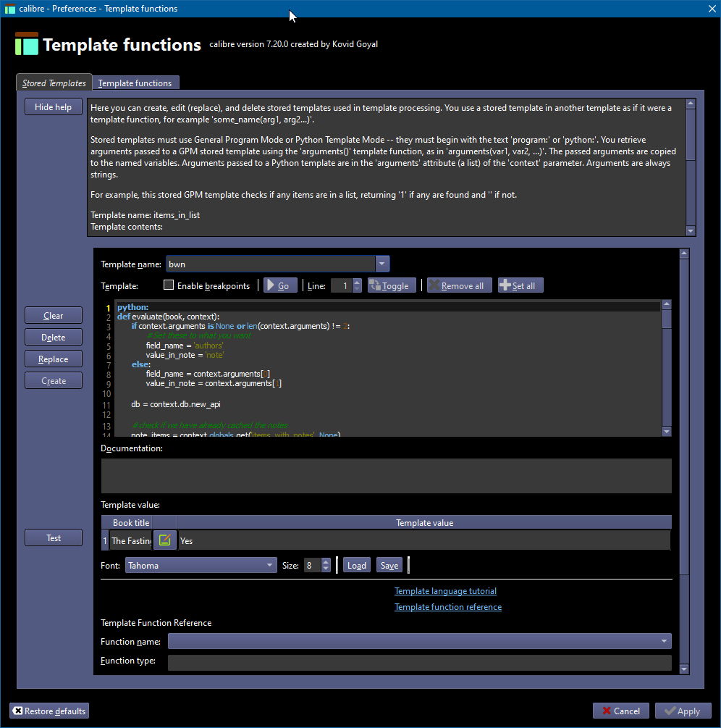Click the edit icon in The Fasting row
This screenshot has height=728, width=721.
pyautogui.click(x=165, y=540)
